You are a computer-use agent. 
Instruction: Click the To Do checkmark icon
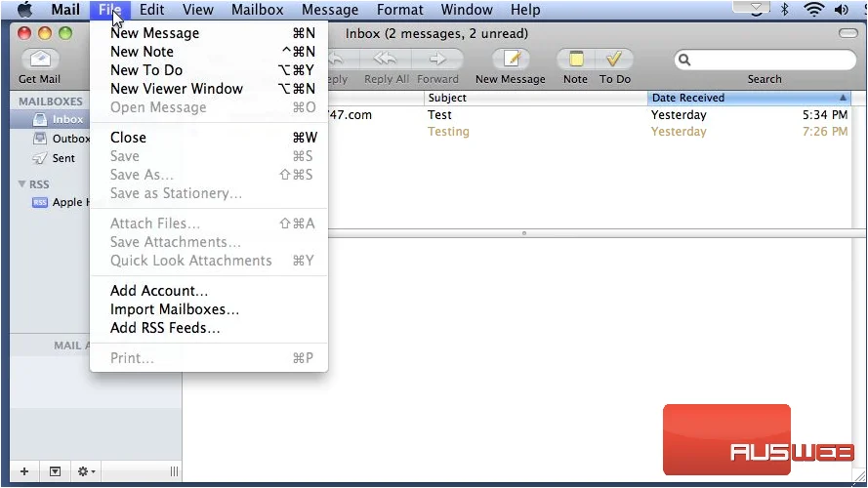614,59
